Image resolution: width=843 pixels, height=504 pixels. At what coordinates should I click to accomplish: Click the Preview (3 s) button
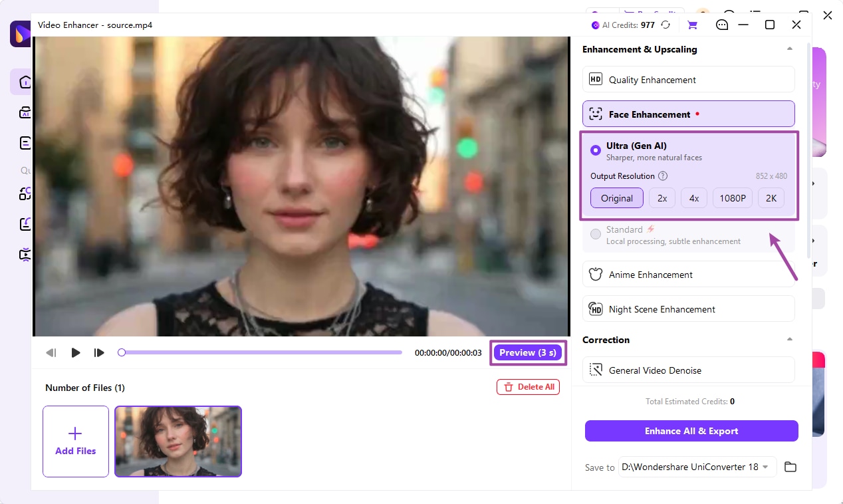pos(528,352)
